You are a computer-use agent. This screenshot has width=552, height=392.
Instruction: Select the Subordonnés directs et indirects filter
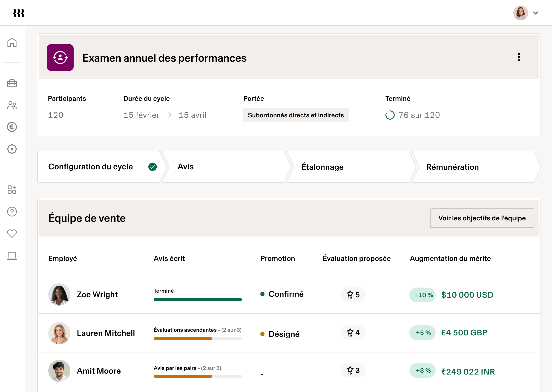point(296,115)
